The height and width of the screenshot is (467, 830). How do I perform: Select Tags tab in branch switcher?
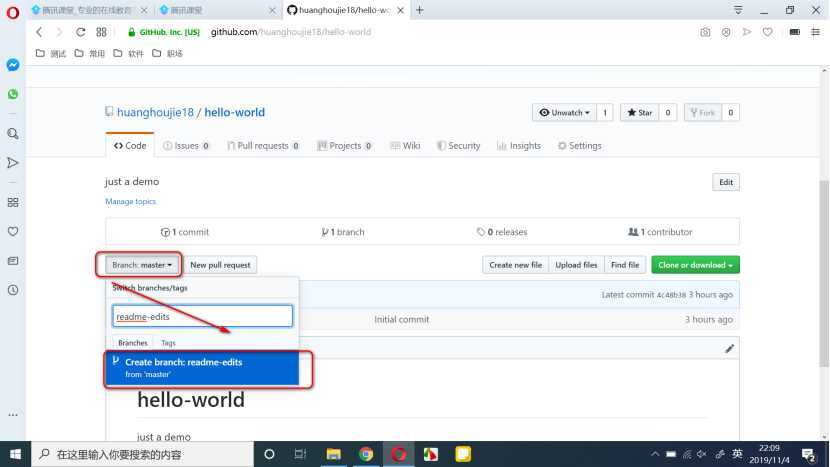(168, 343)
